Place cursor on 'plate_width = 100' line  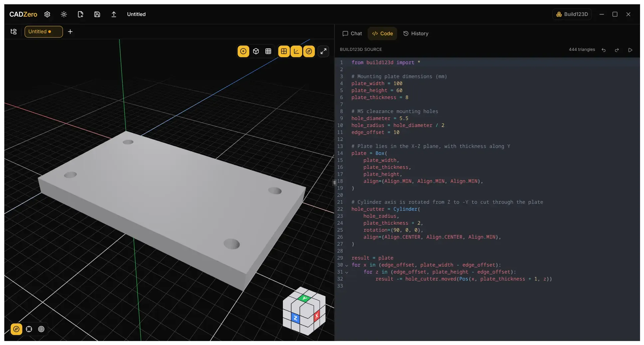tap(377, 83)
